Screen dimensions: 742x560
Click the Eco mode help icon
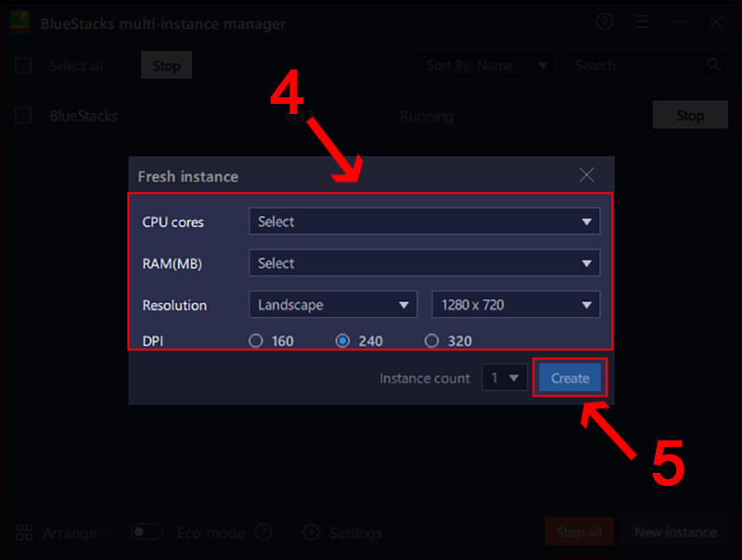pos(263,532)
